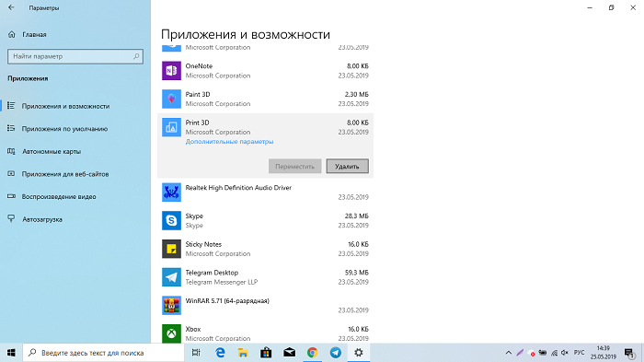Click the volume icon in tray
The image size is (644, 362).
pos(565,353)
